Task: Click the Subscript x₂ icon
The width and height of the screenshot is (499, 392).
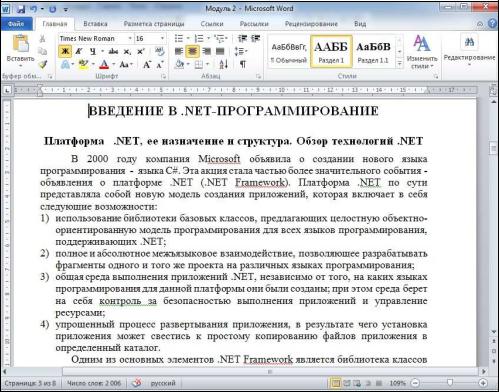Action: pos(127,51)
